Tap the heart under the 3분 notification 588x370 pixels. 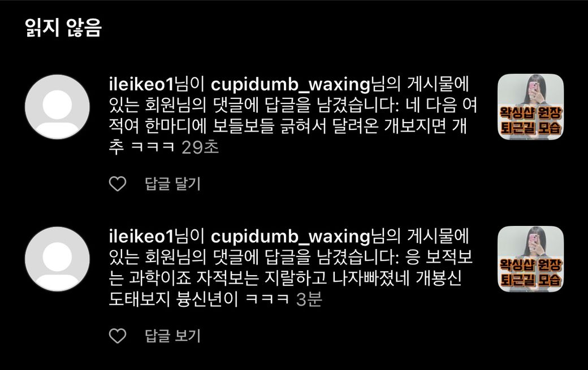[118, 336]
